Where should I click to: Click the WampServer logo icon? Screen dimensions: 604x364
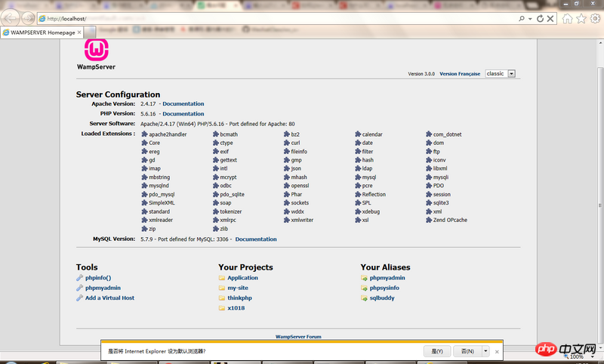tap(97, 50)
